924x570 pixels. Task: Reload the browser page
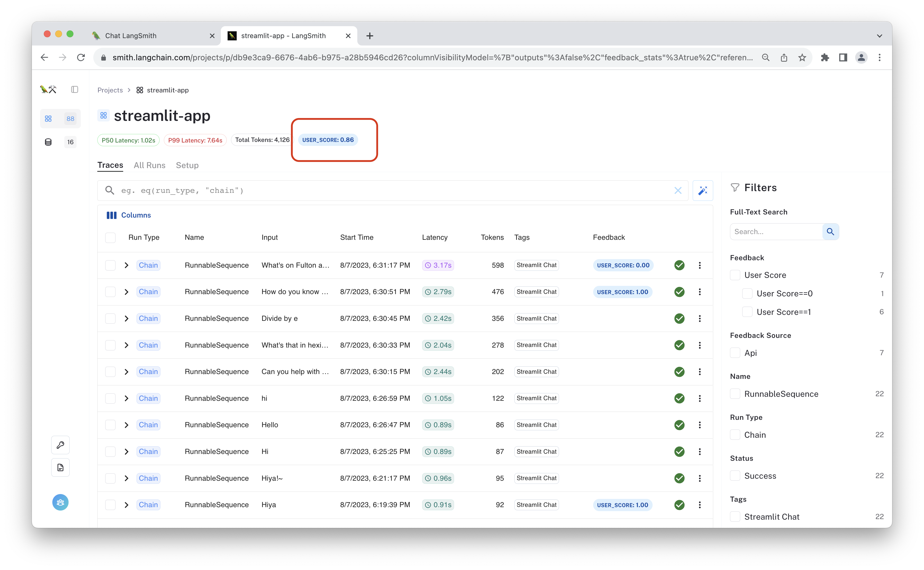(81, 57)
